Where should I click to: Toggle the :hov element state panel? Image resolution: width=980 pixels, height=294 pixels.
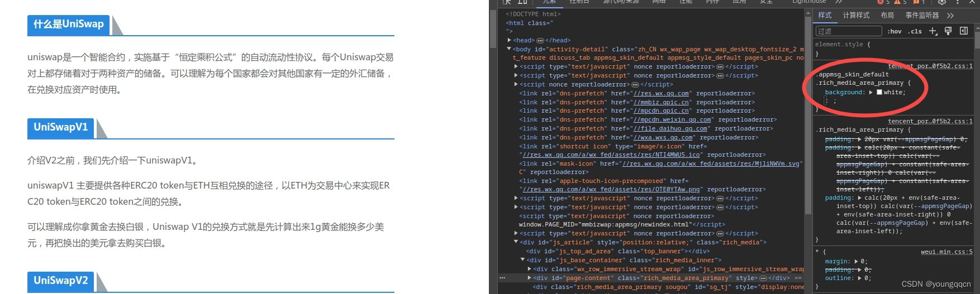click(x=895, y=31)
